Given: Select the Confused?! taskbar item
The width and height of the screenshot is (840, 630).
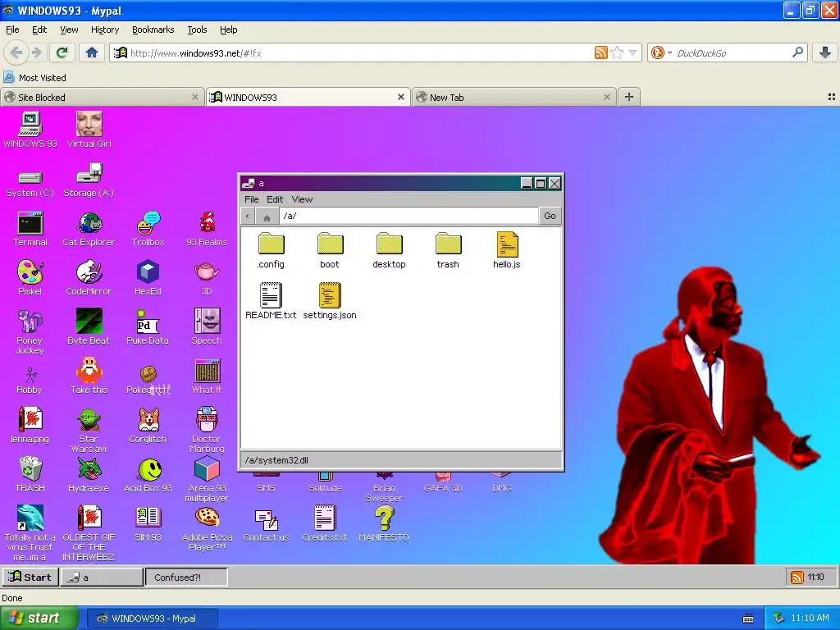Looking at the screenshot, I should tap(186, 577).
